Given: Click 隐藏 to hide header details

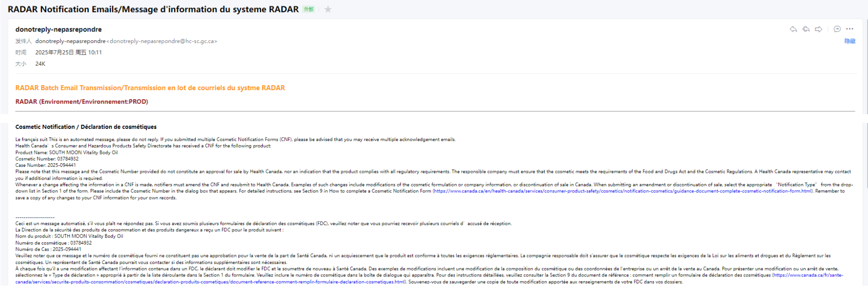Looking at the screenshot, I should click(x=849, y=41).
